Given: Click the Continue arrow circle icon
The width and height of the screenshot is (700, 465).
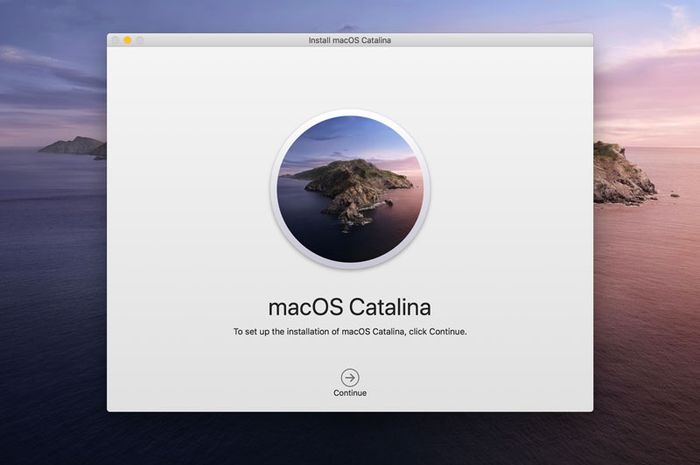Looking at the screenshot, I should (350, 378).
